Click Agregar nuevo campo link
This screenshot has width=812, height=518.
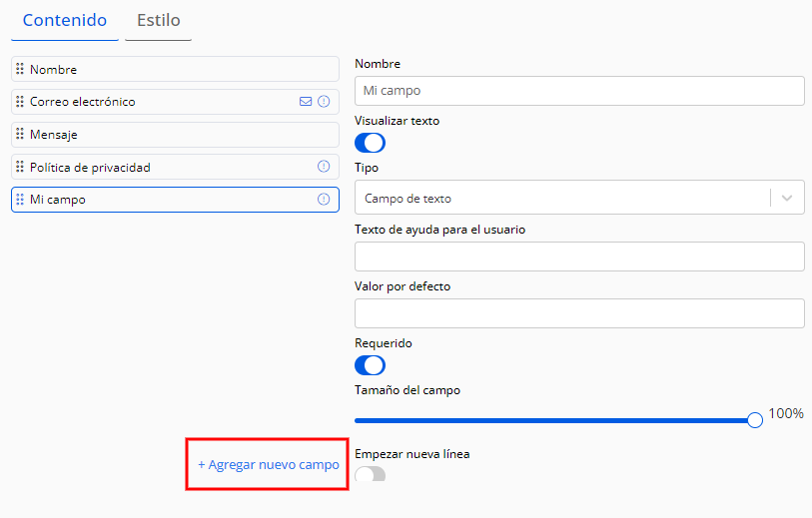[269, 465]
